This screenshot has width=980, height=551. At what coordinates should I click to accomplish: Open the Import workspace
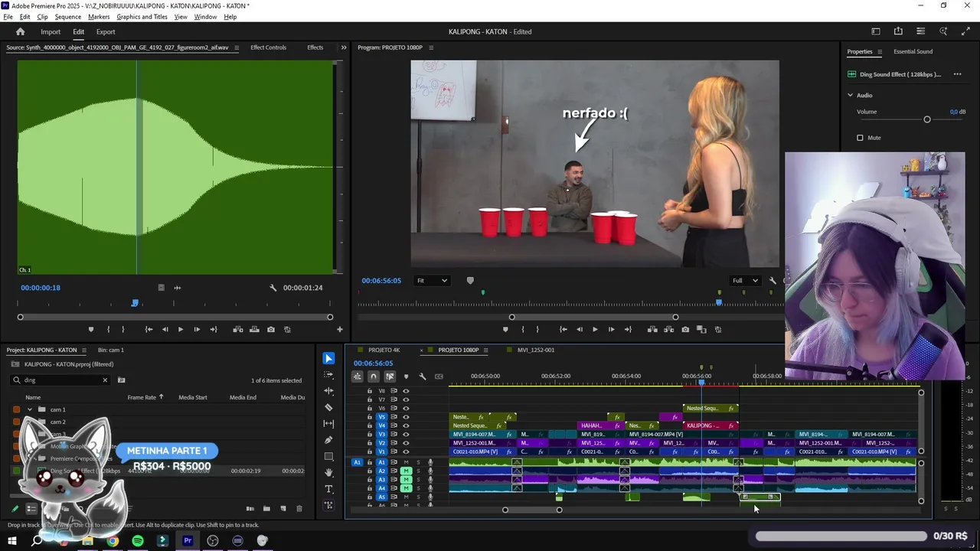pos(51,31)
